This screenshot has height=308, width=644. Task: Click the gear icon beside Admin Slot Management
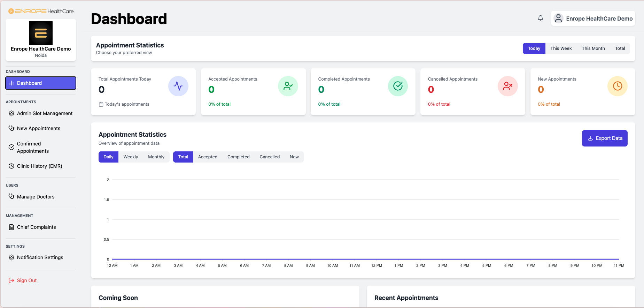tap(11, 113)
